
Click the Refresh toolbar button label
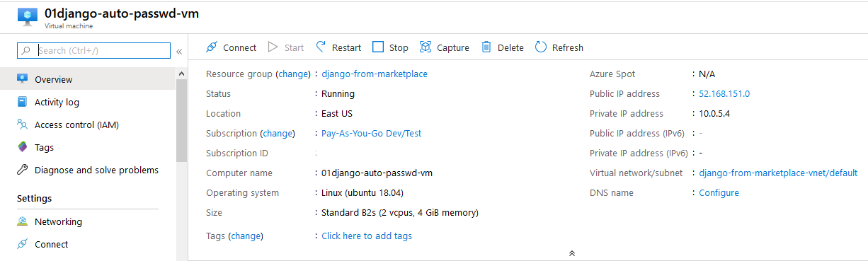point(568,47)
